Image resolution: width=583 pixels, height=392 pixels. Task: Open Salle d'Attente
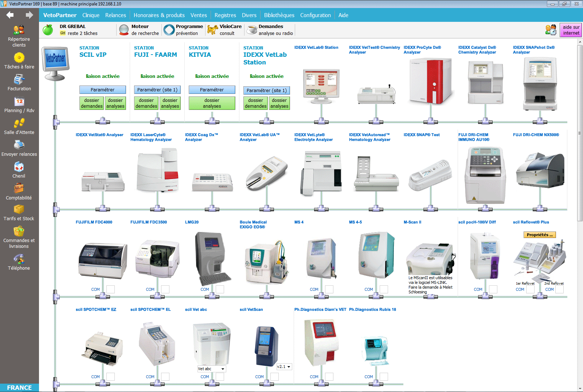coord(19,126)
